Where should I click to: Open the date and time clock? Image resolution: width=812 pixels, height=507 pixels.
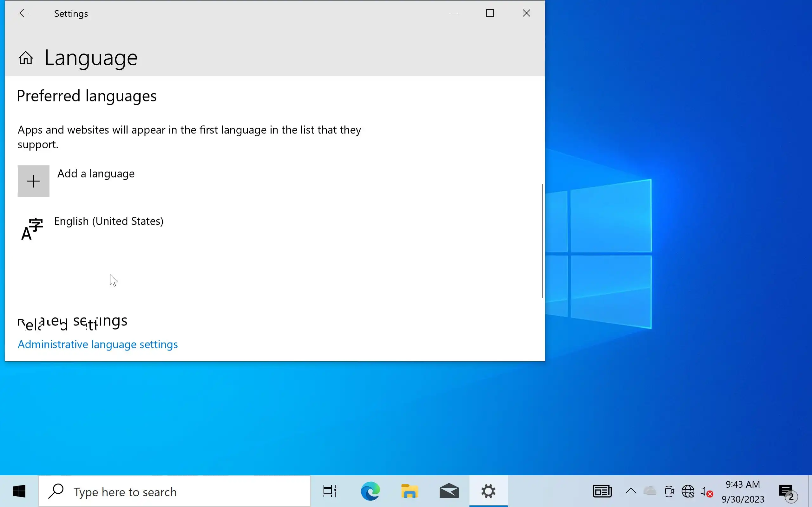[743, 491]
